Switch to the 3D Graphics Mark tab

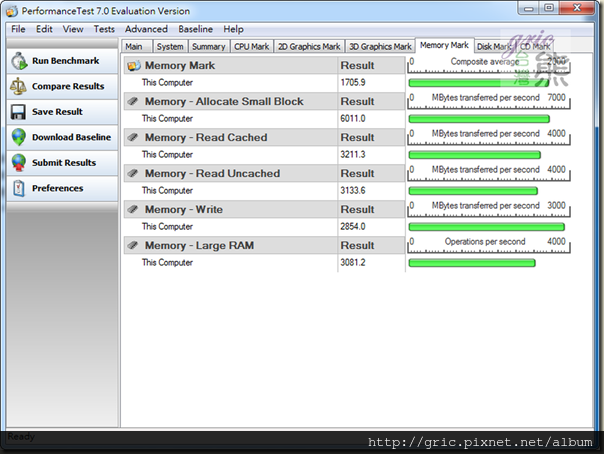[380, 47]
